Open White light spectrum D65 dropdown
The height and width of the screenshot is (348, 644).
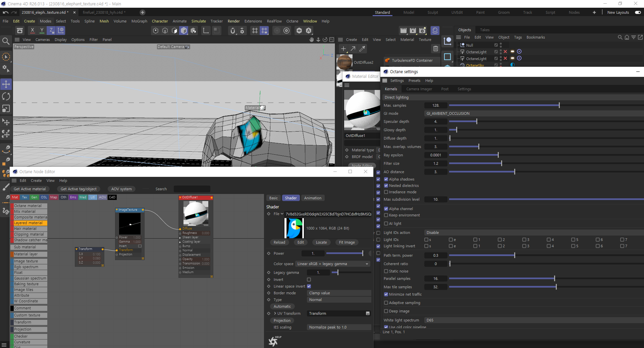[533, 320]
